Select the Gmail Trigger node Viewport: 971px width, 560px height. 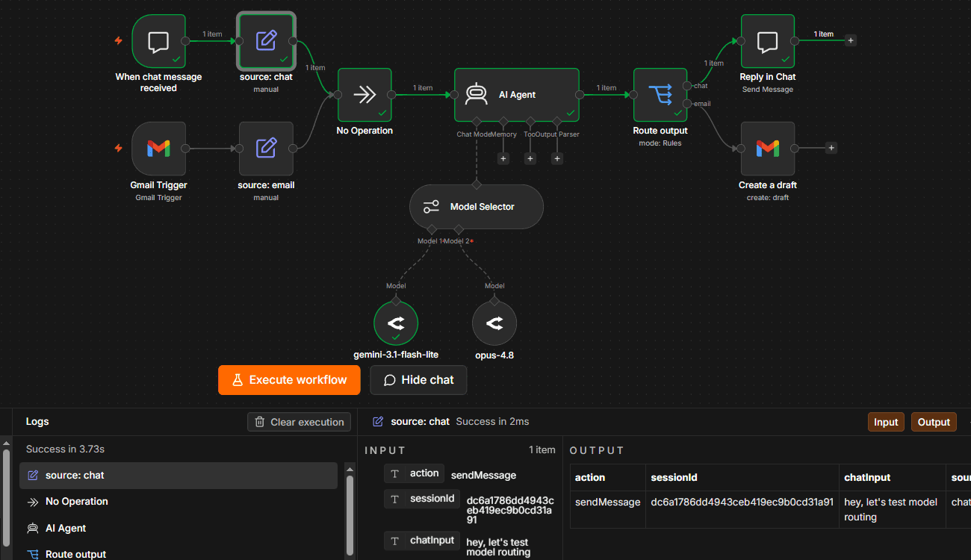[x=158, y=149]
